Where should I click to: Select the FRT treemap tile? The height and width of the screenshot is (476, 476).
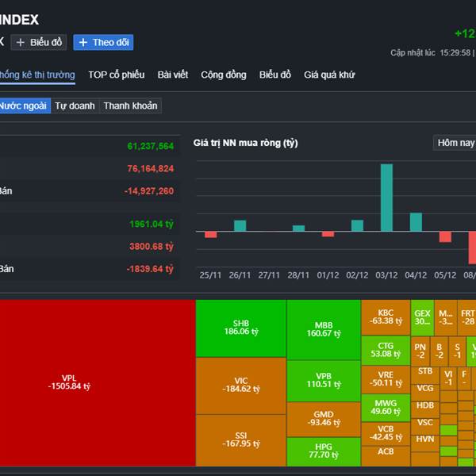(467, 317)
